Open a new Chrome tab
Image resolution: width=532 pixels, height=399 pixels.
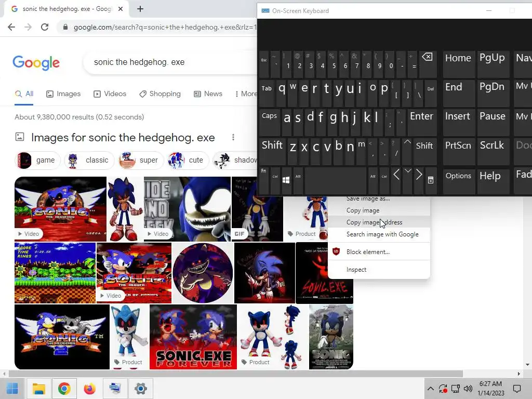pyautogui.click(x=140, y=9)
